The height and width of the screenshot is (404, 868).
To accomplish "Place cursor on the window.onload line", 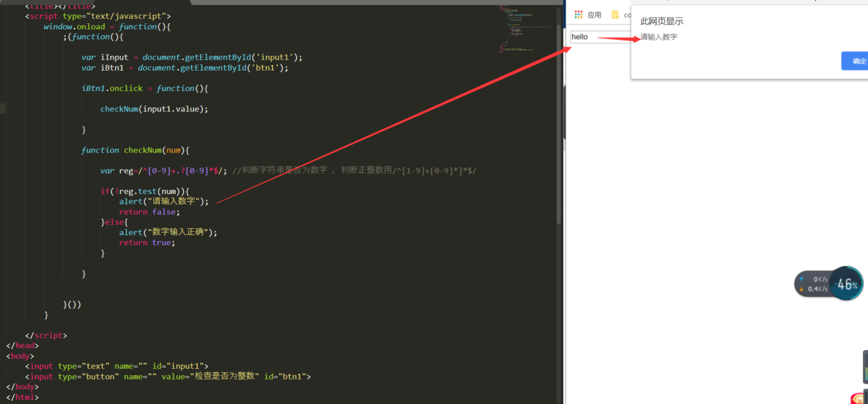I will 107,27.
